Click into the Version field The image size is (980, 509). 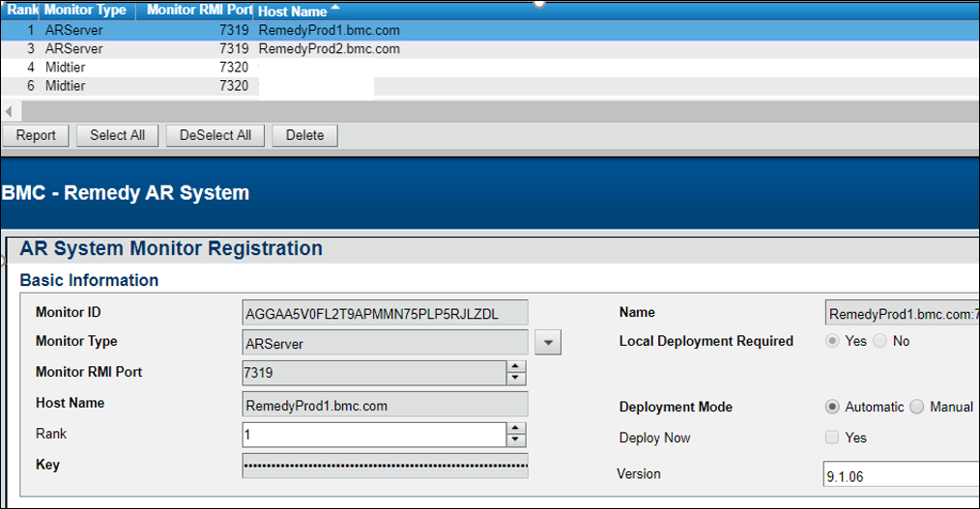click(899, 476)
